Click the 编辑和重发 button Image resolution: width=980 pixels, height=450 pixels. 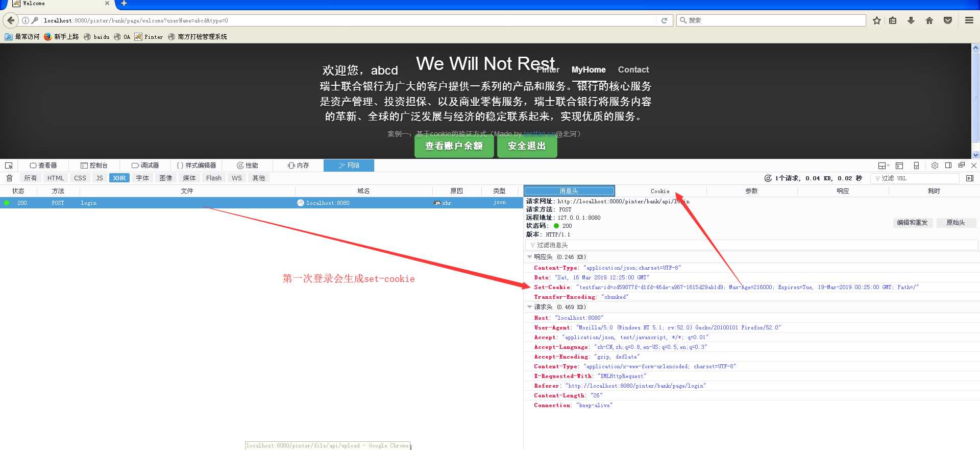pyautogui.click(x=912, y=223)
